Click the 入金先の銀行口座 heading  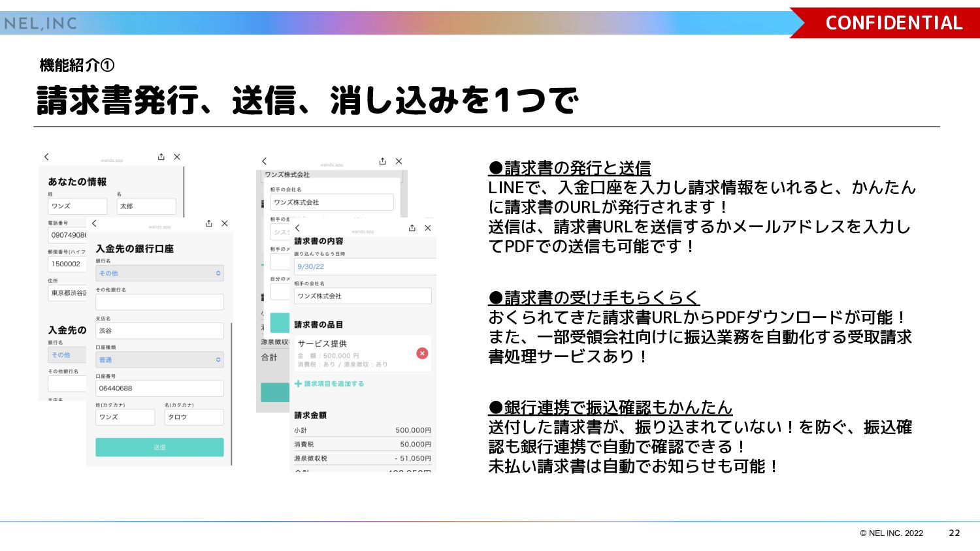click(135, 249)
